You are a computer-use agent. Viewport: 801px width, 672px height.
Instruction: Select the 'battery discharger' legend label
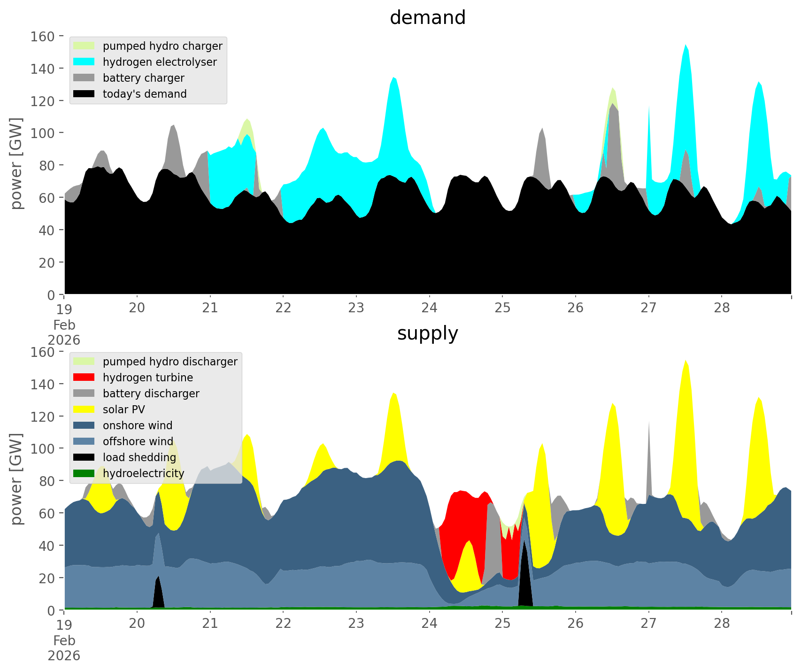click(151, 394)
